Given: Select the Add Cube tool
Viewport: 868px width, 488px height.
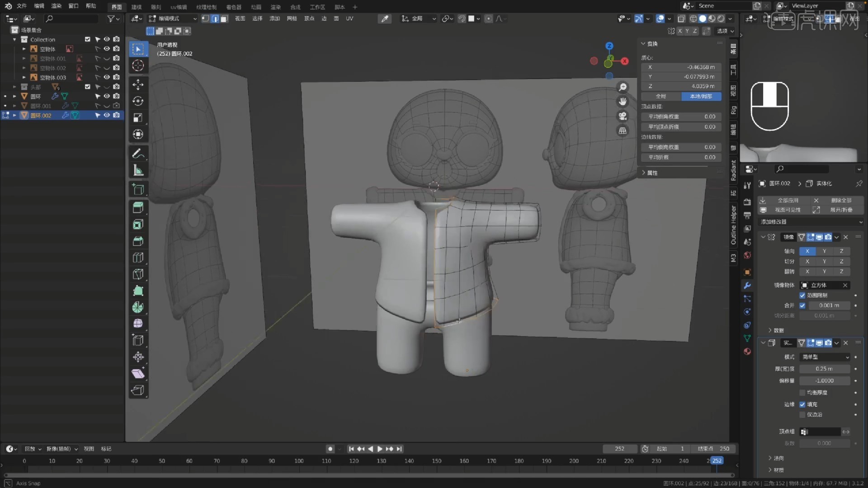Looking at the screenshot, I should (138, 189).
